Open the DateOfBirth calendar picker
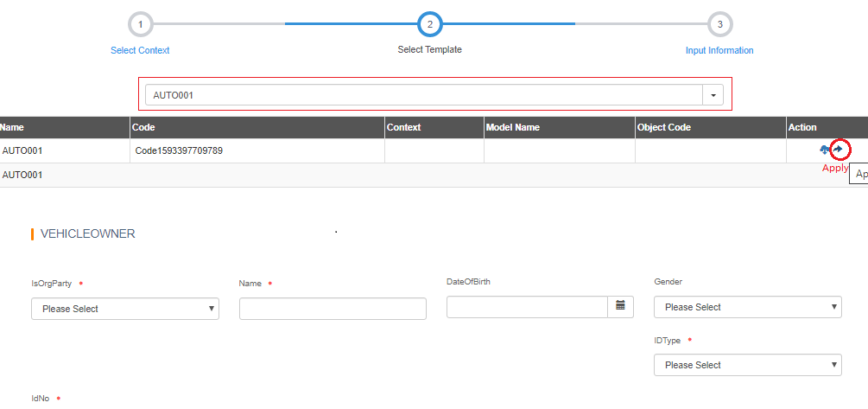This screenshot has width=868, height=409. [620, 306]
